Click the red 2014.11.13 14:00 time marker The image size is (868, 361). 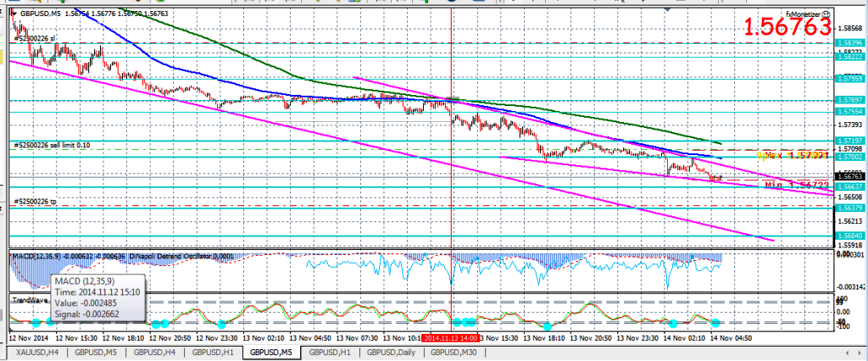450,337
